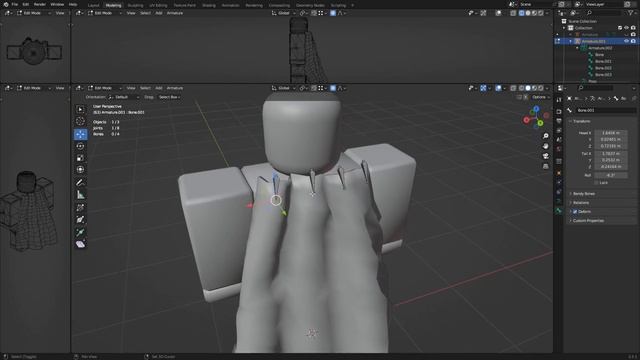640x360 pixels.
Task: Click the pan hand viewport navigation icon
Action: tap(546, 146)
